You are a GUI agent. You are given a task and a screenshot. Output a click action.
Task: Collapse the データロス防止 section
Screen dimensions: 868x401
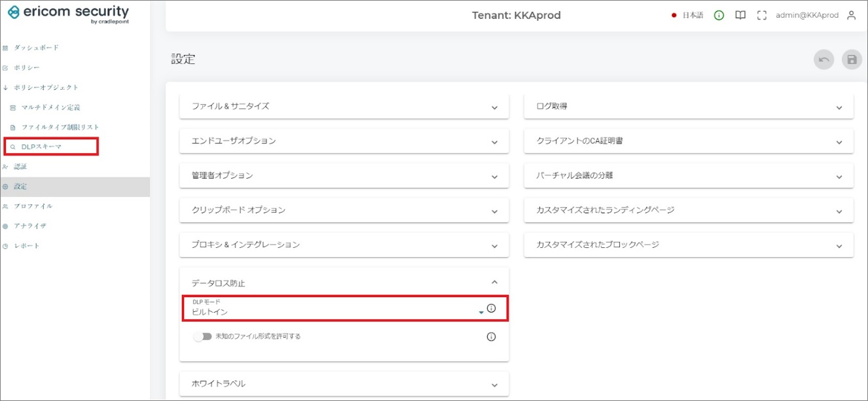tap(494, 283)
